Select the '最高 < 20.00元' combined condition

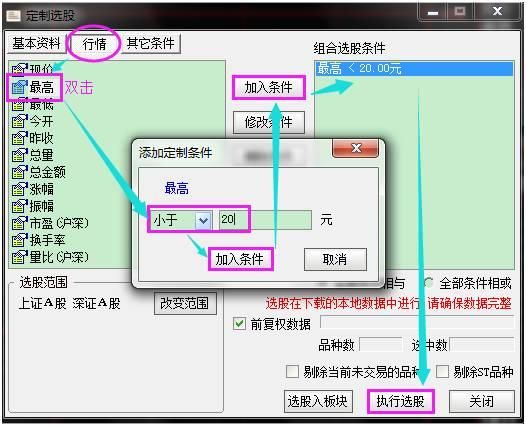pos(414,69)
